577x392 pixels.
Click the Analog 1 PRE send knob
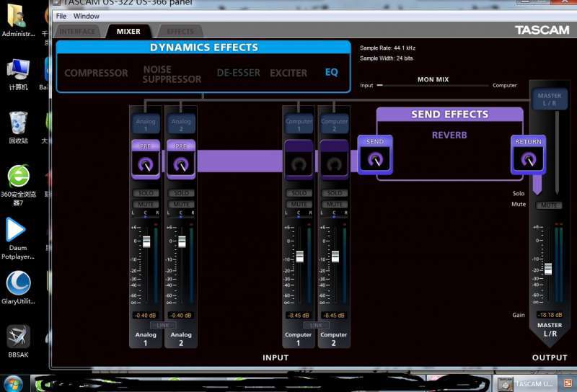[146, 165]
